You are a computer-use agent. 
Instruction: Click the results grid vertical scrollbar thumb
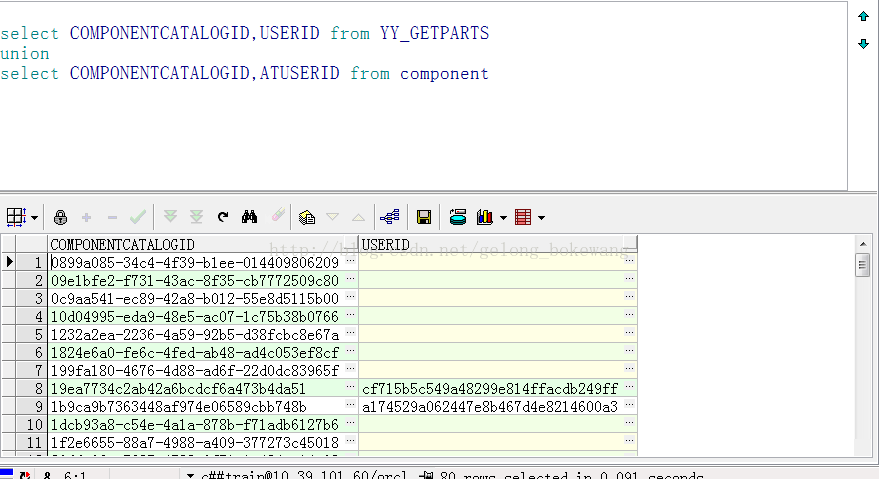pos(863,265)
